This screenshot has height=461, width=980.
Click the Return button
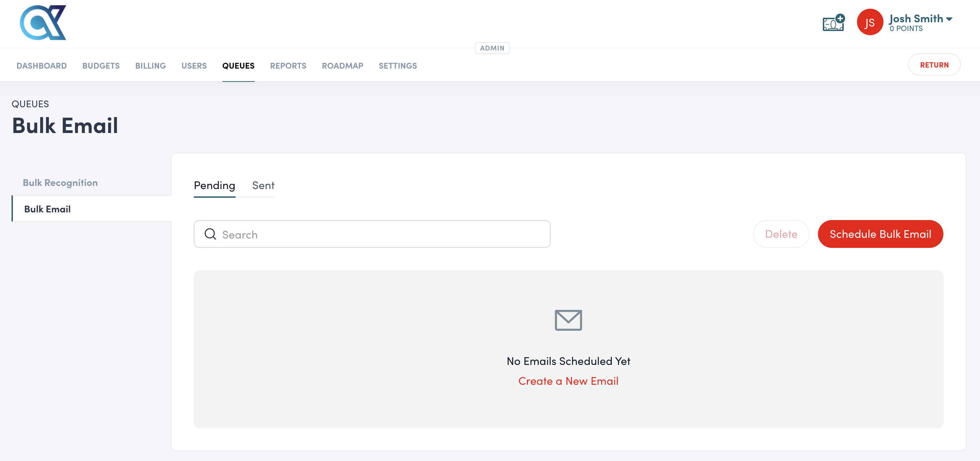pos(934,64)
